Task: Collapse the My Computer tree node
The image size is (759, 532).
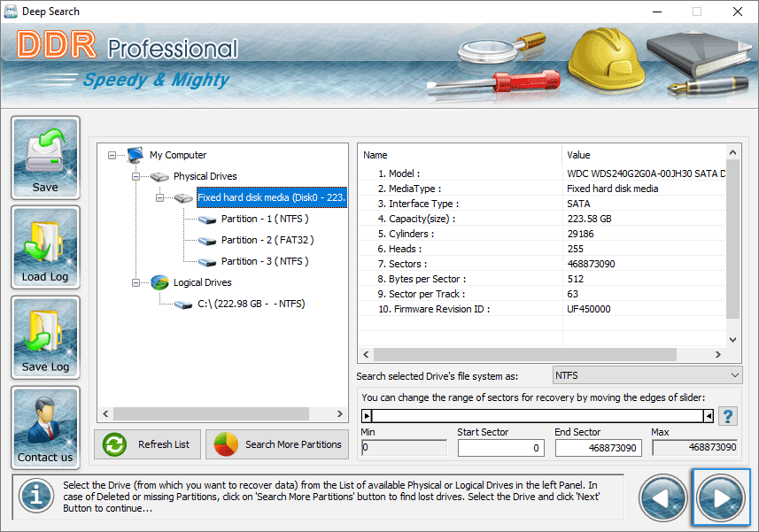Action: point(112,155)
